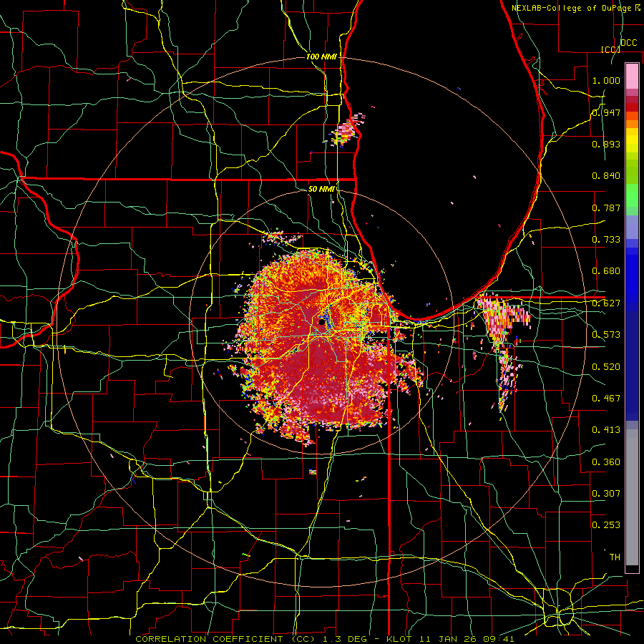Click the Correlation Coefficient KLOT caption at bottom
644x644 pixels.
pos(325,639)
